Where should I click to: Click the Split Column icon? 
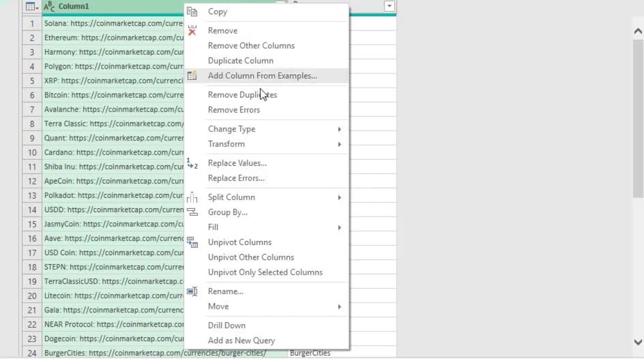(192, 197)
